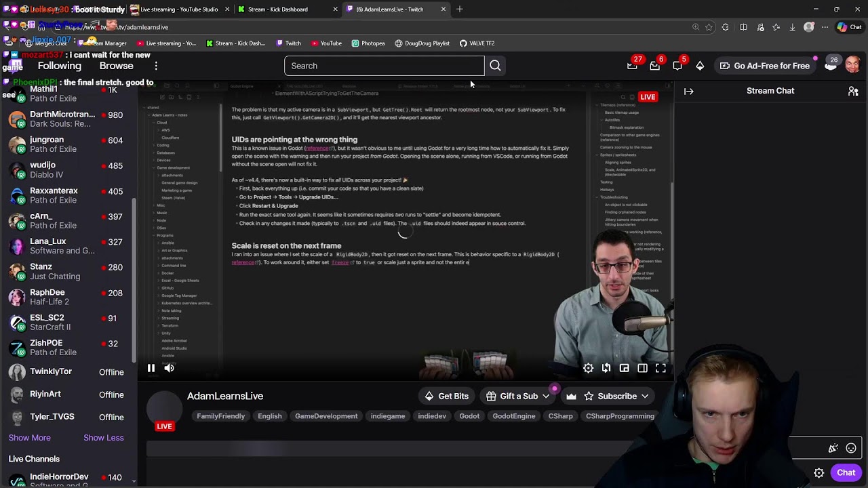The width and height of the screenshot is (868, 488).
Task: Pause the Twitch stream video
Action: point(151,368)
